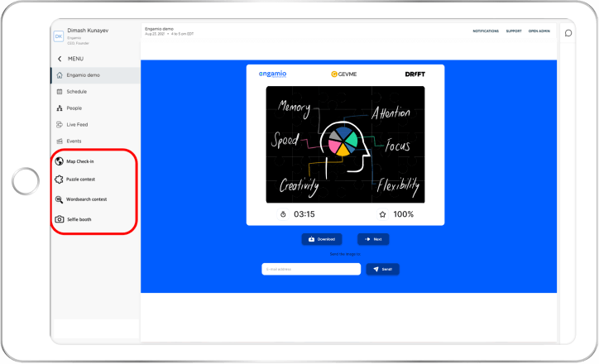Go to the People section

(74, 108)
